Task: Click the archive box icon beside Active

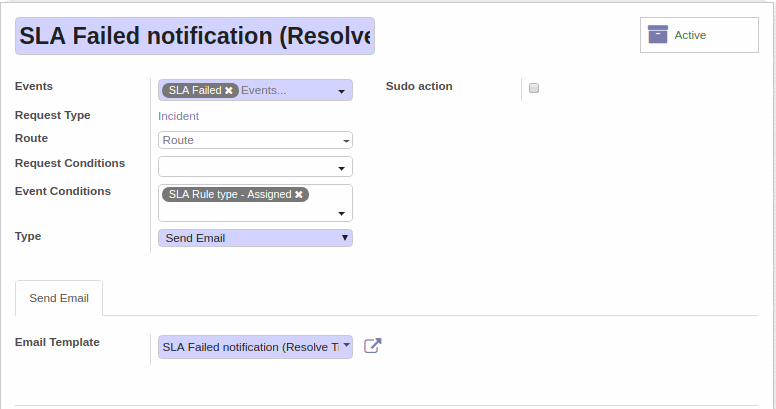Action: (x=658, y=35)
